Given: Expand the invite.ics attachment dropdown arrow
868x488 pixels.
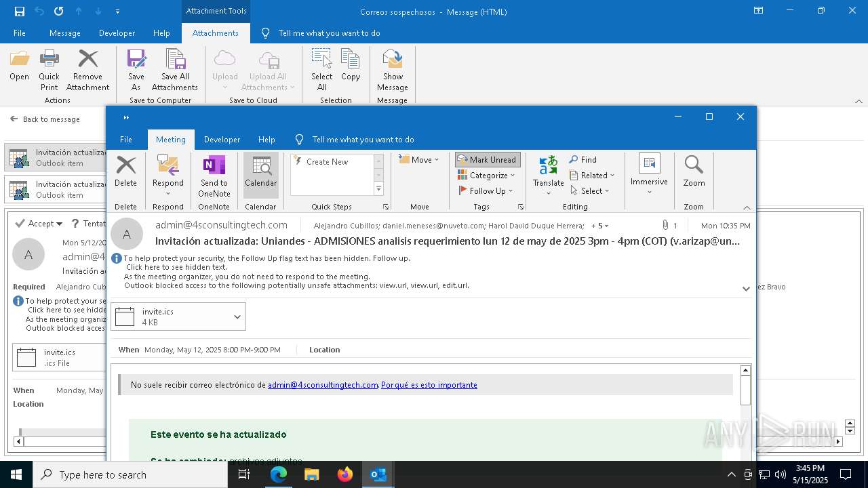Looking at the screenshot, I should click(x=237, y=317).
